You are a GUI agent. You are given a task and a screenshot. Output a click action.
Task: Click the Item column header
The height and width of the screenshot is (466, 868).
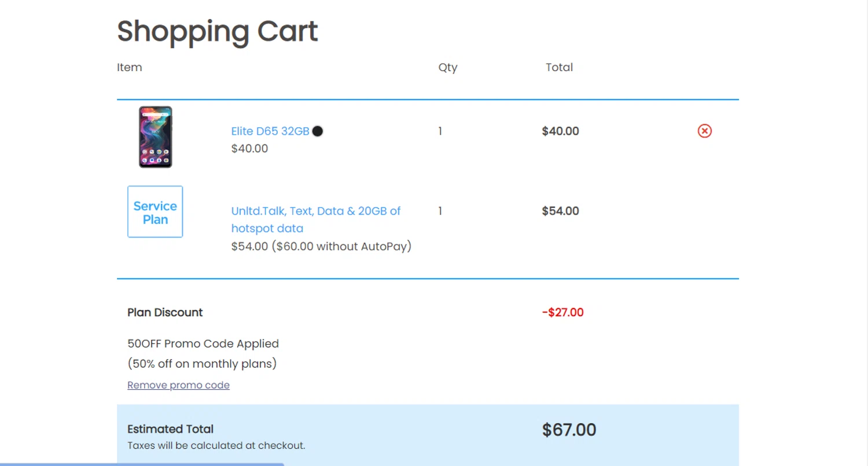pyautogui.click(x=129, y=67)
